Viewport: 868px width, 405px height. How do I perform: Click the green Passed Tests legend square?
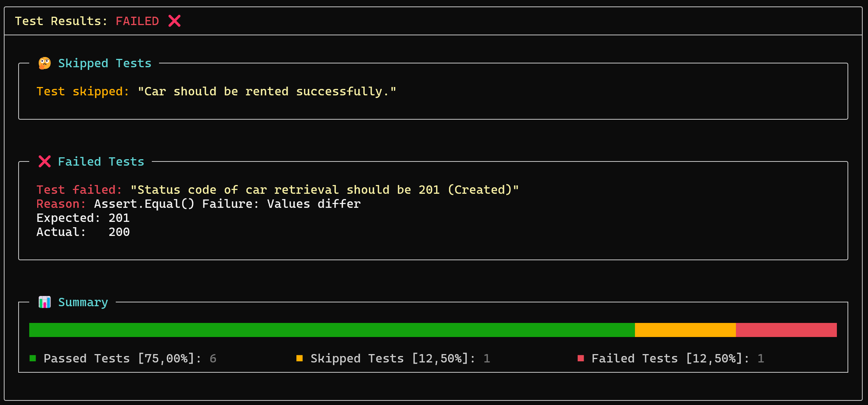coord(33,358)
